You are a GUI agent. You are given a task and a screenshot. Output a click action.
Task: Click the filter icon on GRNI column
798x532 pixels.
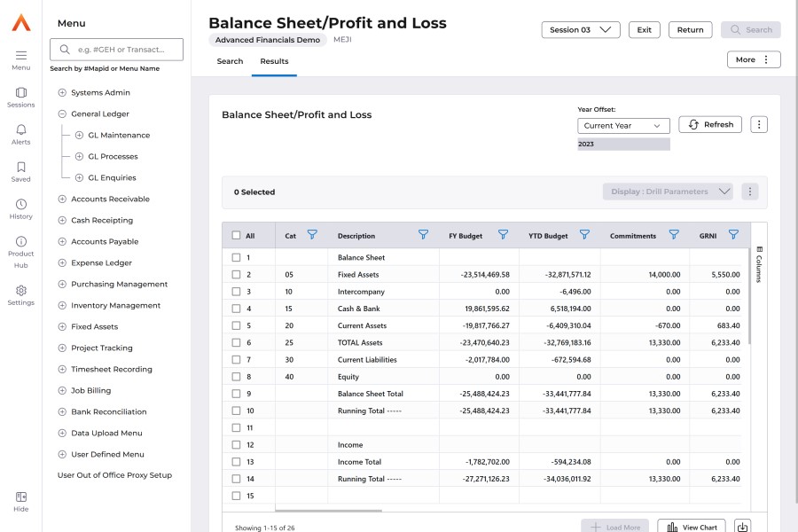point(733,235)
